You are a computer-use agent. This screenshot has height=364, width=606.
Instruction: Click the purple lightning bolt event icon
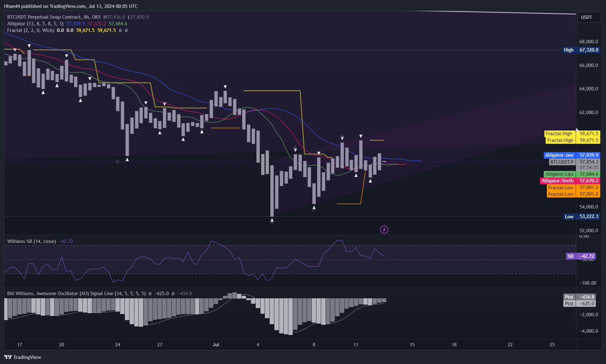(384, 229)
